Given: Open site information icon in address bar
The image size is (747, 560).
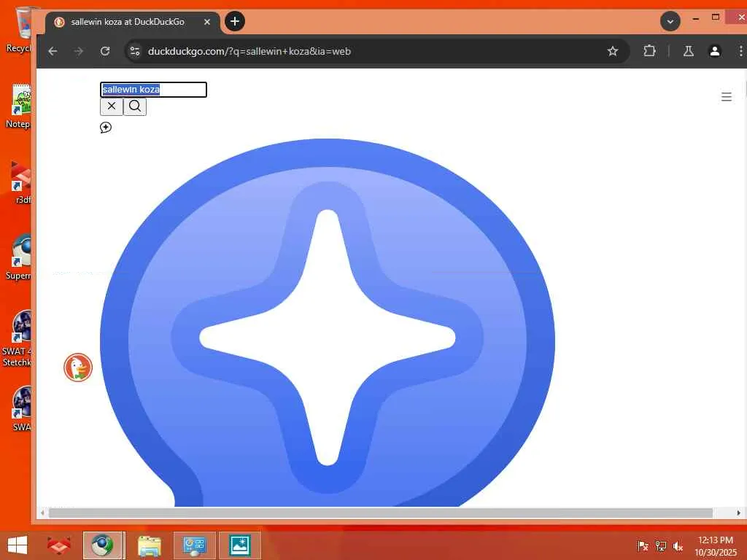Looking at the screenshot, I should click(135, 52).
